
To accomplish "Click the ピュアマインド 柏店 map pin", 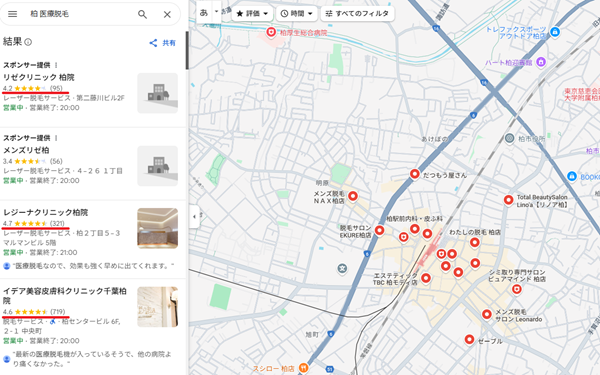I will (x=517, y=289).
